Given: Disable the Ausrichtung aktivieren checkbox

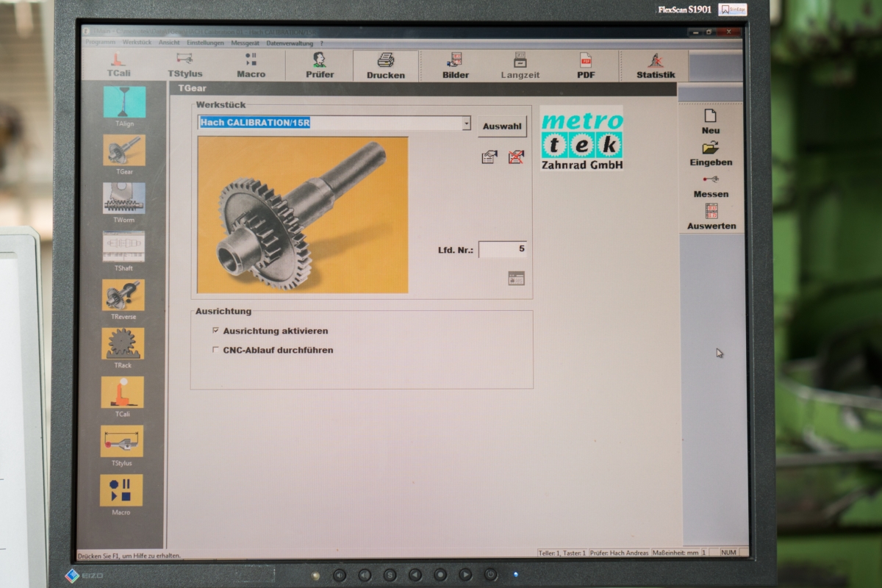Looking at the screenshot, I should [x=215, y=331].
